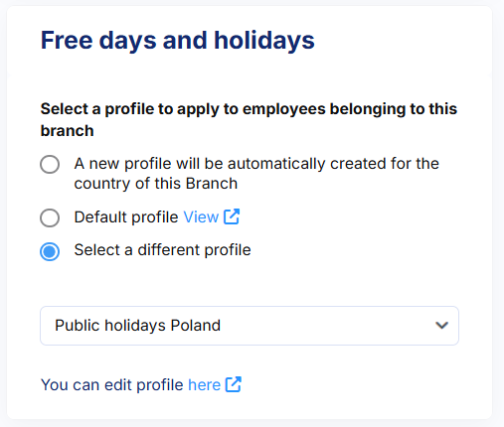Click the country of this Branch text line
504x427 pixels.
pyautogui.click(x=156, y=184)
